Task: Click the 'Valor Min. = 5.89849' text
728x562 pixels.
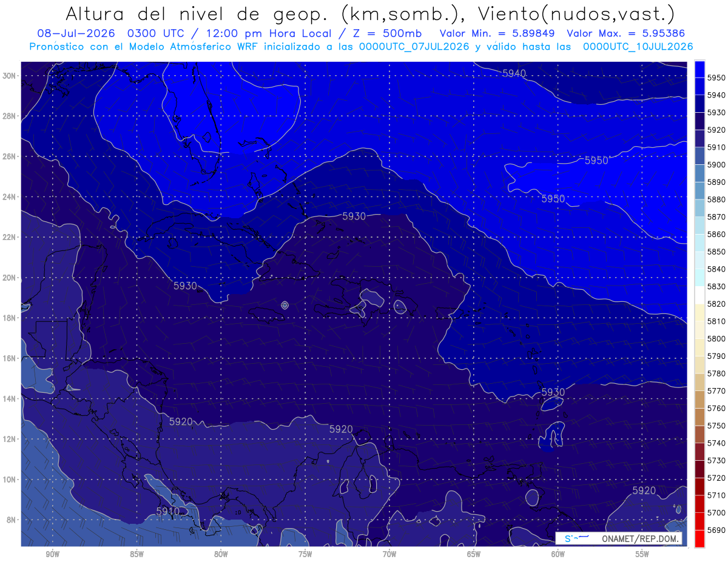Action: click(x=497, y=33)
